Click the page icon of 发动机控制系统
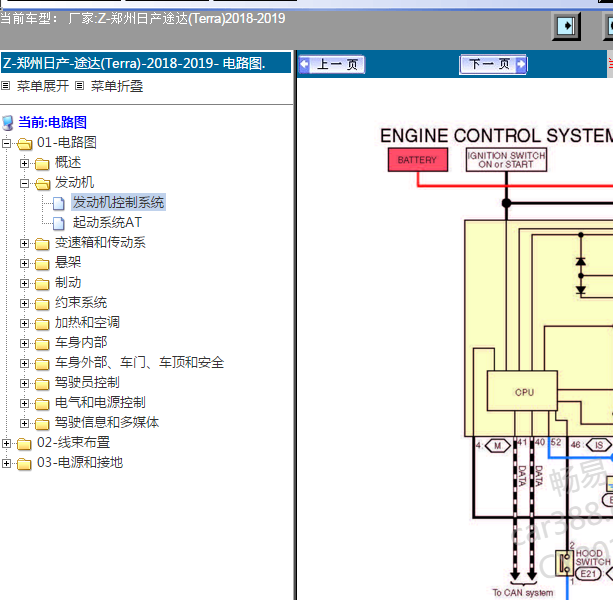This screenshot has width=613, height=600. pos(59,204)
